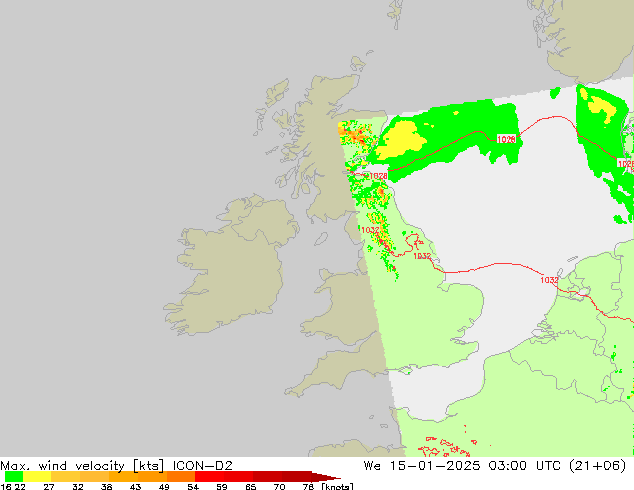Screen dimensions: 634x490
Task: Click the bright green 16-22 knots legend swatch
Action: click(x=14, y=476)
